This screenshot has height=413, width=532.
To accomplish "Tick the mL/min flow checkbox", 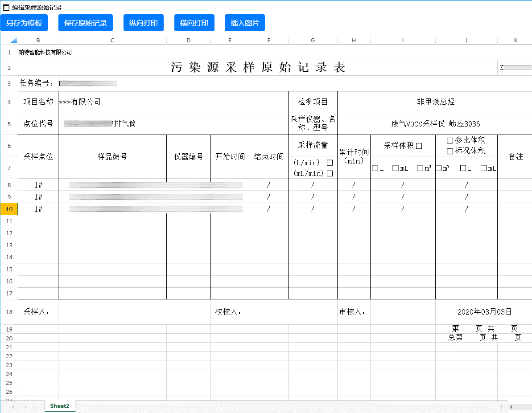I will coord(330,174).
